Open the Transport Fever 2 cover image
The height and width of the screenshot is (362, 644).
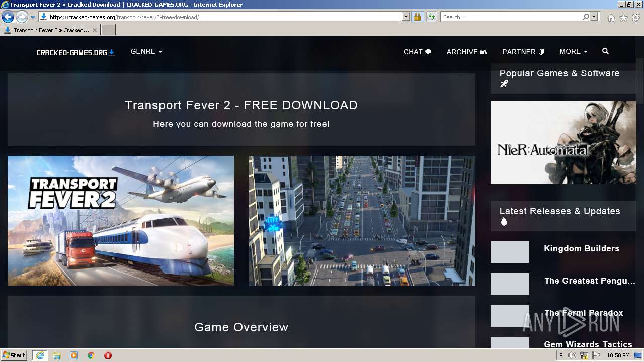tap(121, 221)
